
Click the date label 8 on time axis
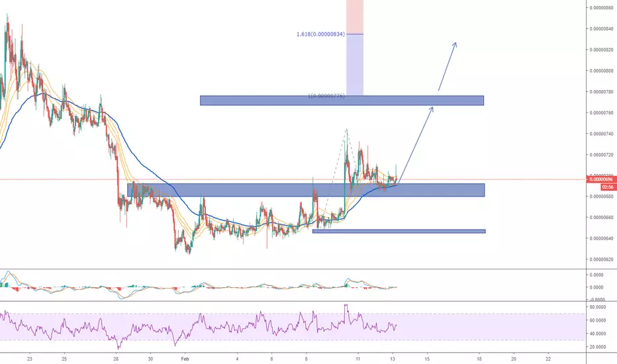tap(306, 359)
